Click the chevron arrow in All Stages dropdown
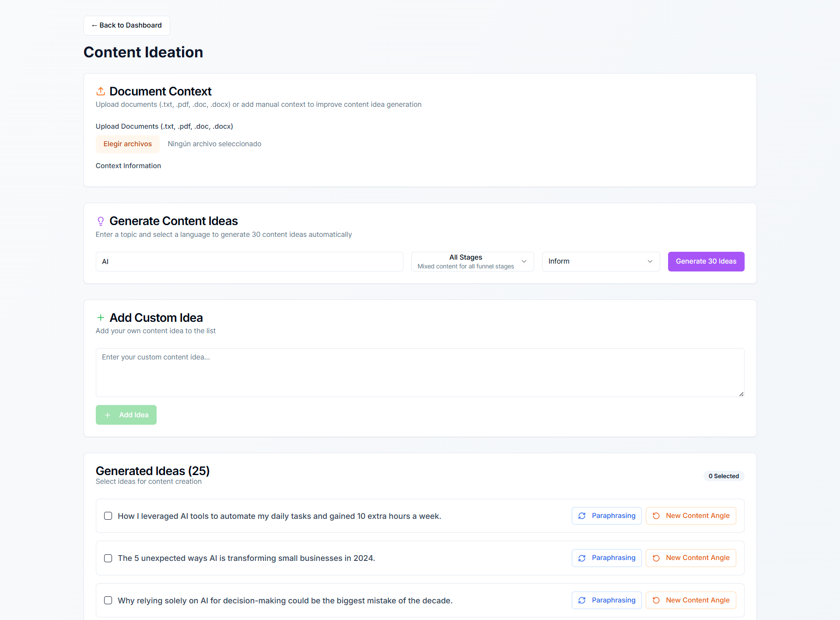Viewport: 840px width, 620px height. point(524,261)
